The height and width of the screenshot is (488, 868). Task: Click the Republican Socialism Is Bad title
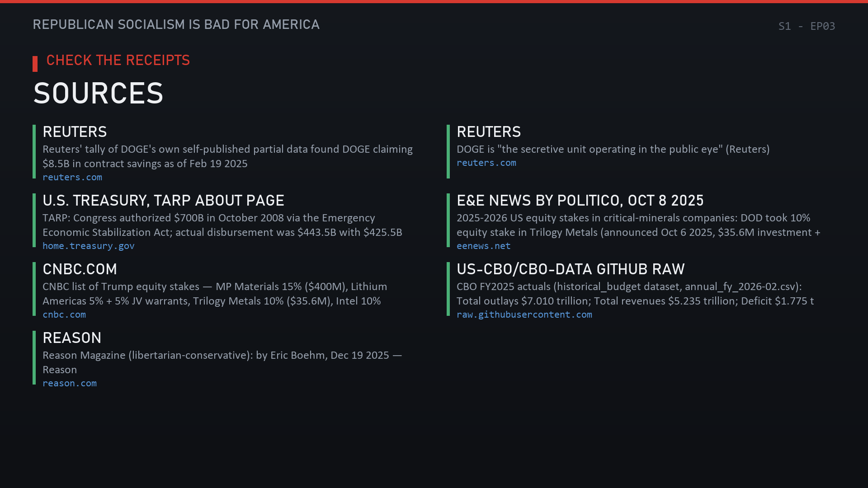[176, 24]
